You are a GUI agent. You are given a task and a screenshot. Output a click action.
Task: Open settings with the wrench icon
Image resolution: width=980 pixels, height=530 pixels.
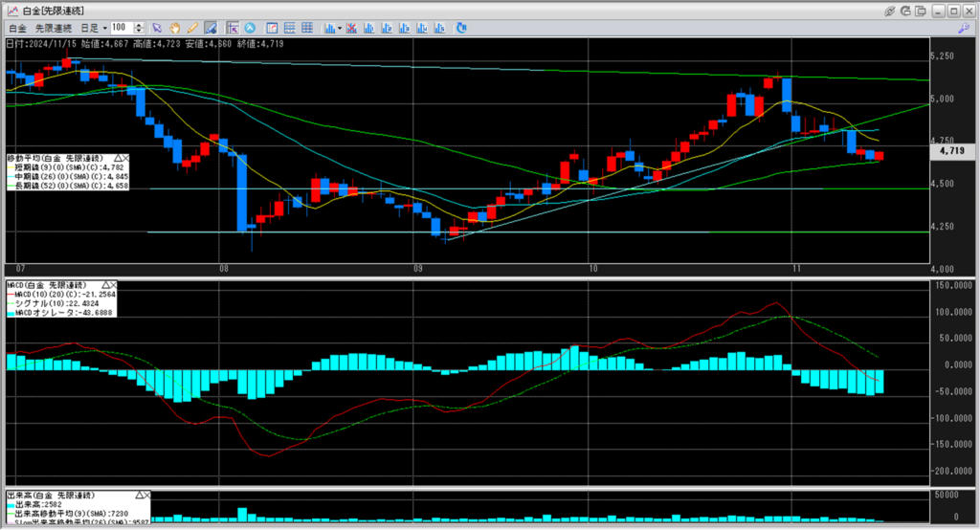[962, 29]
